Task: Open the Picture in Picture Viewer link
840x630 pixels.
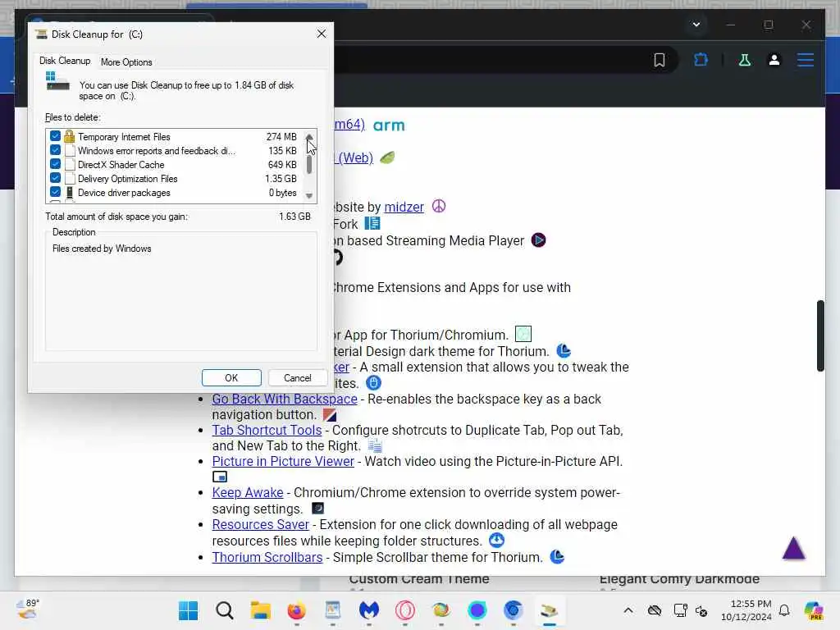Action: [283, 461]
